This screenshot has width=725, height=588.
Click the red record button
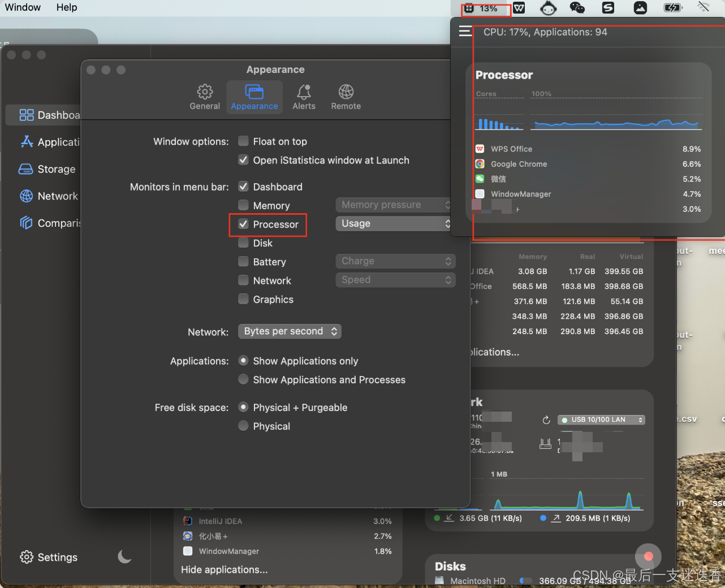pyautogui.click(x=648, y=556)
